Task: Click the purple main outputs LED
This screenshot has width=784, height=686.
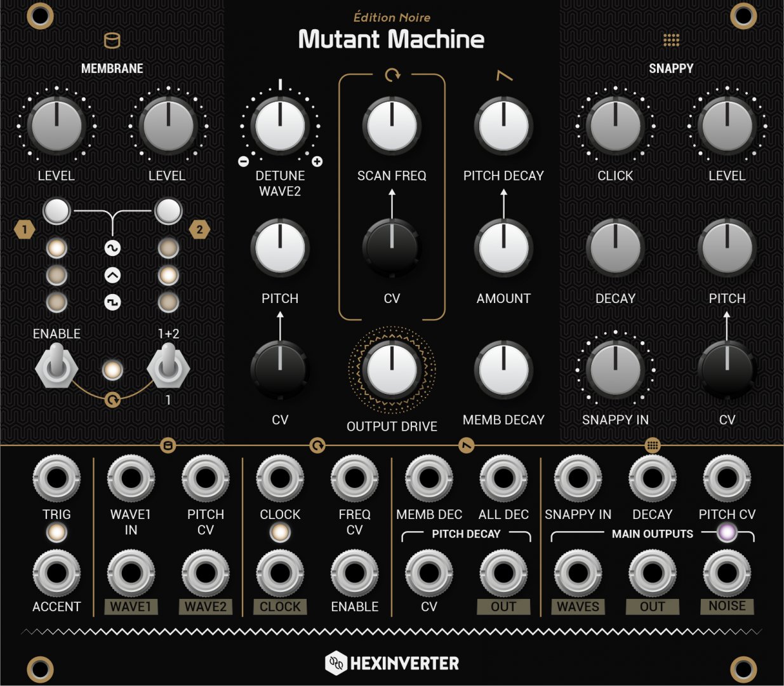Action: pyautogui.click(x=727, y=532)
